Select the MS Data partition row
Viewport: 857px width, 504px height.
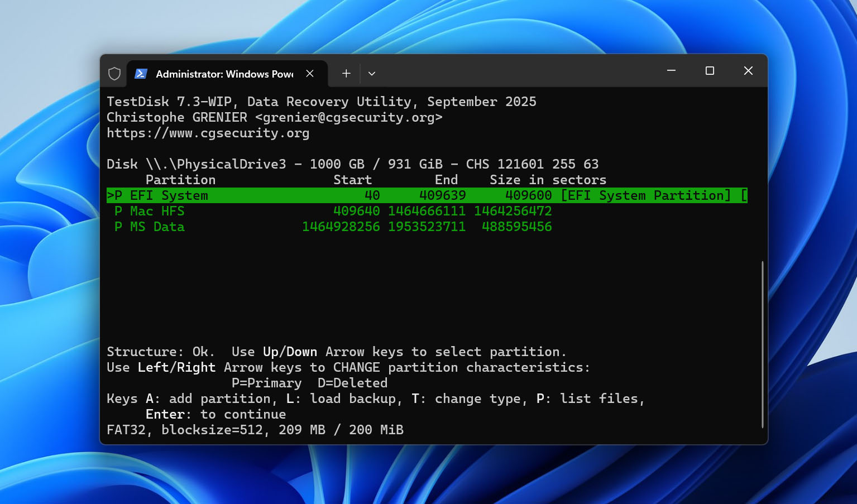point(329,227)
